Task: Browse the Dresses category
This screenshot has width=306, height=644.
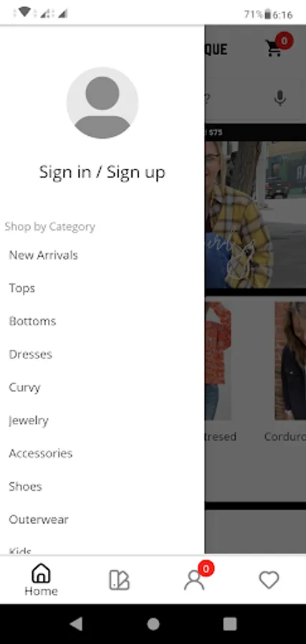Action: pyautogui.click(x=30, y=354)
